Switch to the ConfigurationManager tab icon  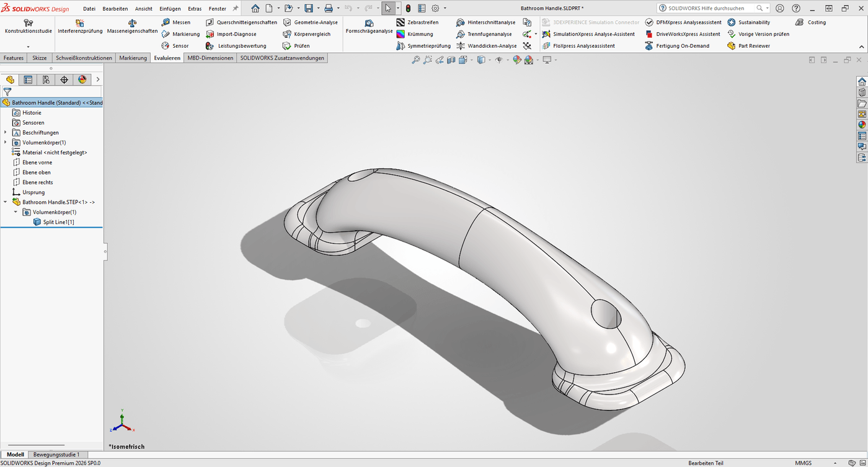[45, 79]
